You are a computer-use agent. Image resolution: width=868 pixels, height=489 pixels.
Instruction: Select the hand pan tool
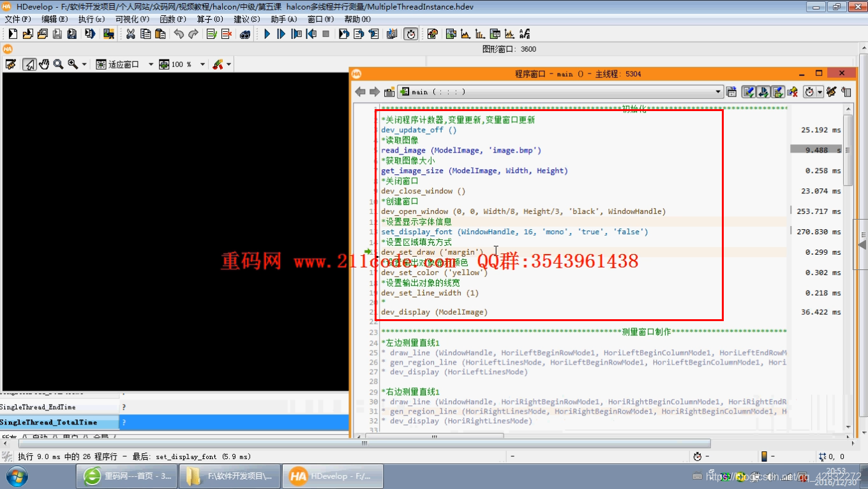(x=44, y=64)
